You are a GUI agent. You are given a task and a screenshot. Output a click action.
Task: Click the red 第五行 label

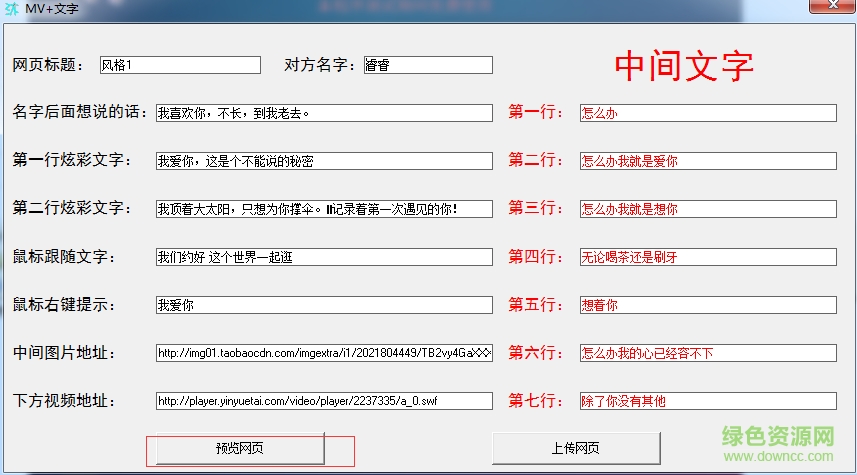[x=535, y=304]
